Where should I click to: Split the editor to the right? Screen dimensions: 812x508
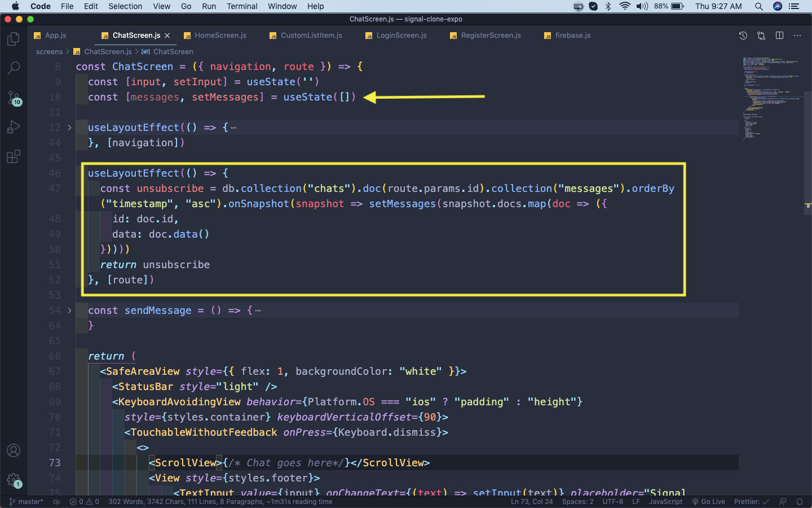click(x=779, y=36)
